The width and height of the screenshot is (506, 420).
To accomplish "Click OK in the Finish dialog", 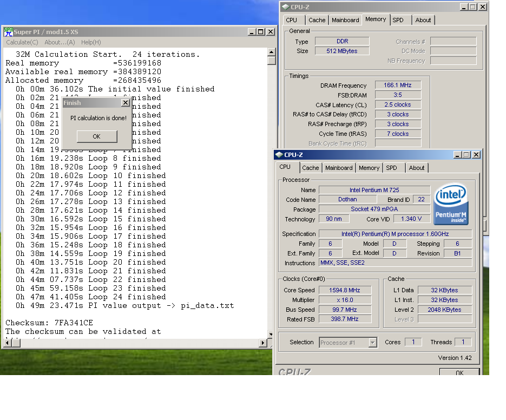I will pyautogui.click(x=97, y=136).
